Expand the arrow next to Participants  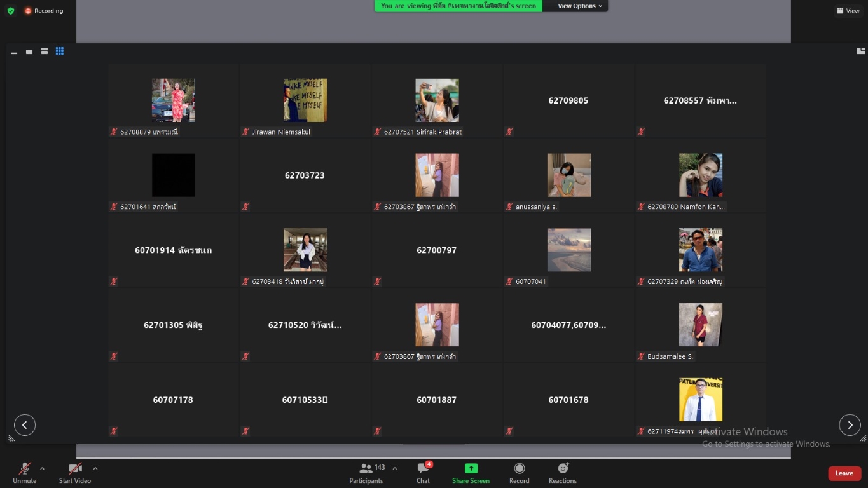coord(395,469)
